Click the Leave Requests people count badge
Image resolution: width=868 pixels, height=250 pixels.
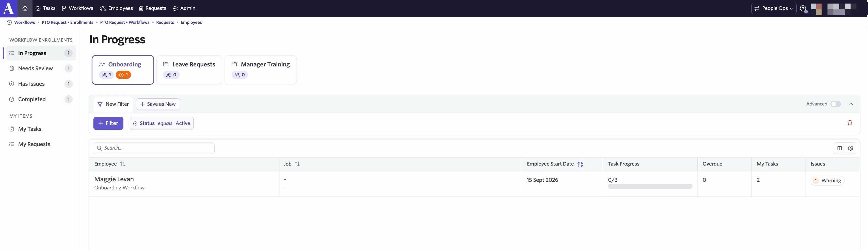coord(171,75)
